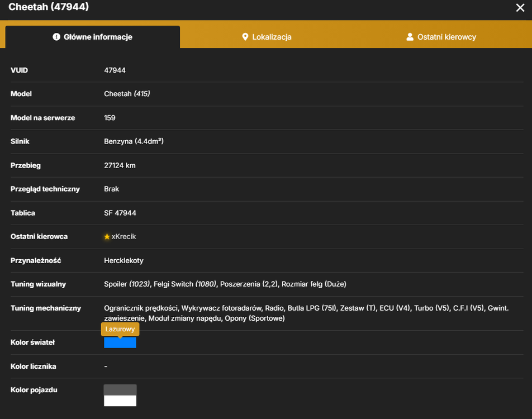
Task: Select the Przegląd techniczny value Brak
Action: (111, 189)
